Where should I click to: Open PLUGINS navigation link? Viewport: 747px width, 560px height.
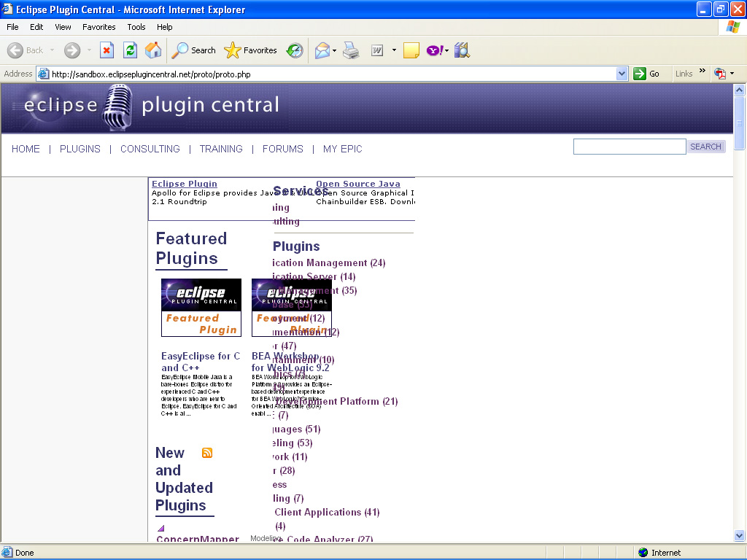click(80, 149)
